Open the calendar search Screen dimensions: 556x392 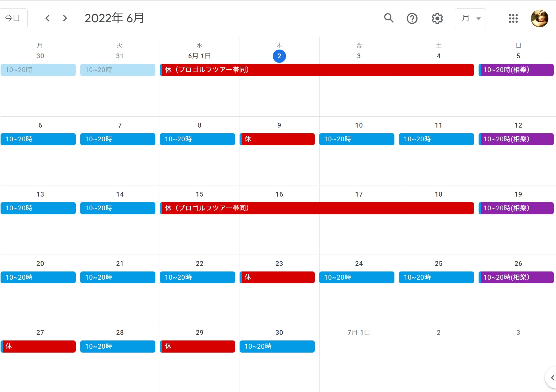(x=389, y=18)
